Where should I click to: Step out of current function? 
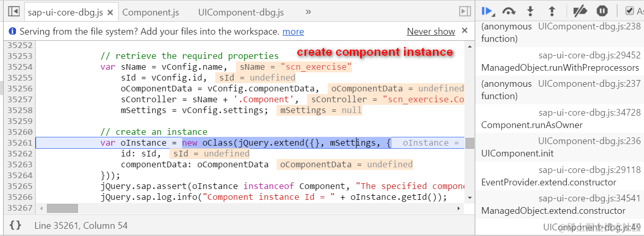[x=552, y=11]
